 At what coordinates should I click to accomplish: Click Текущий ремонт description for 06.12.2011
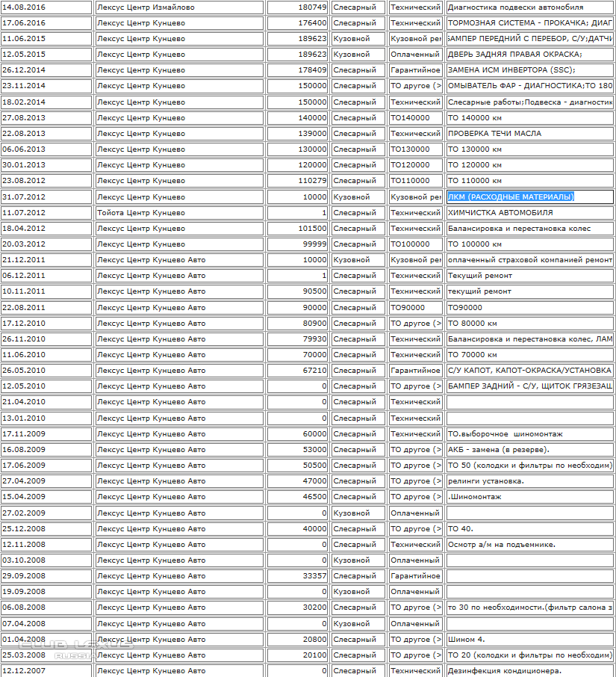click(529, 276)
